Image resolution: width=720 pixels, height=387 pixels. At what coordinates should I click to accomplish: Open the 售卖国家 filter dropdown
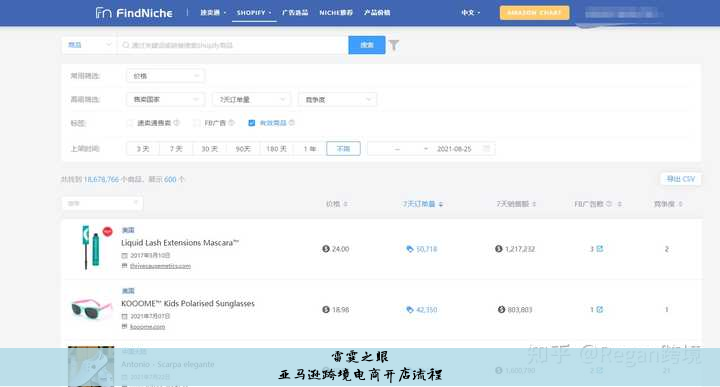(x=165, y=99)
